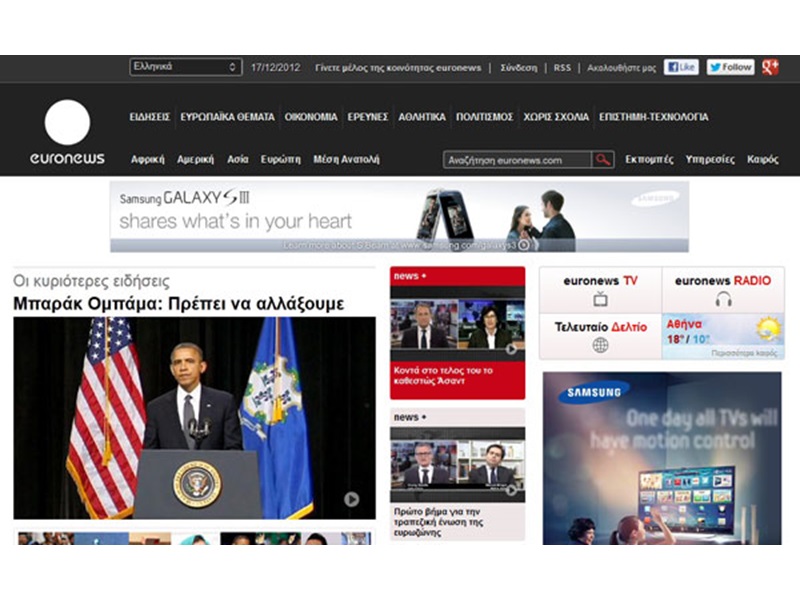Select the Ασία region link
This screenshot has width=800, height=600.
238,159
